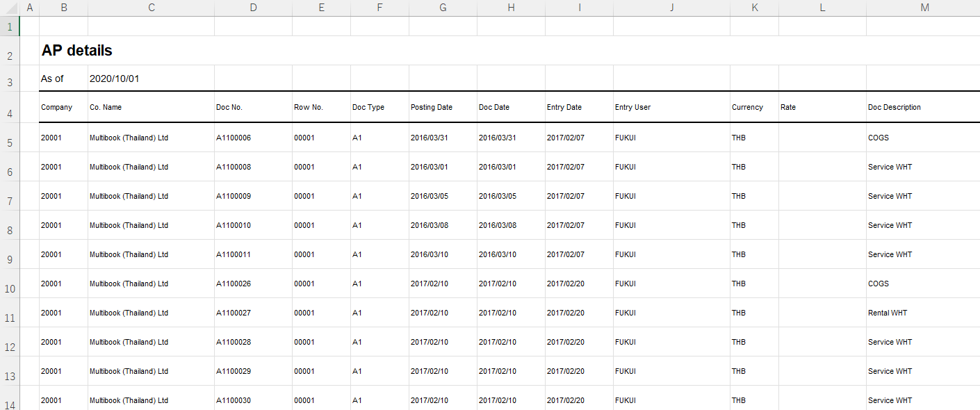Select cell containing A1100006
Image resolution: width=980 pixels, height=410 pixels.
(254, 138)
